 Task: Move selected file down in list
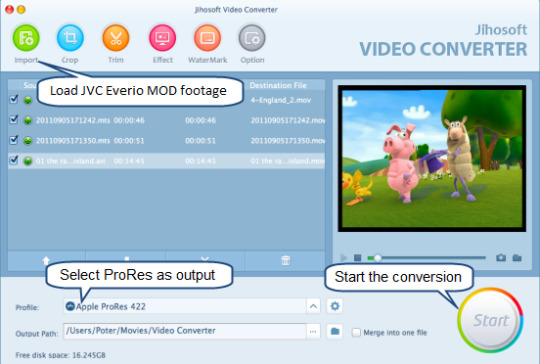(x=205, y=259)
